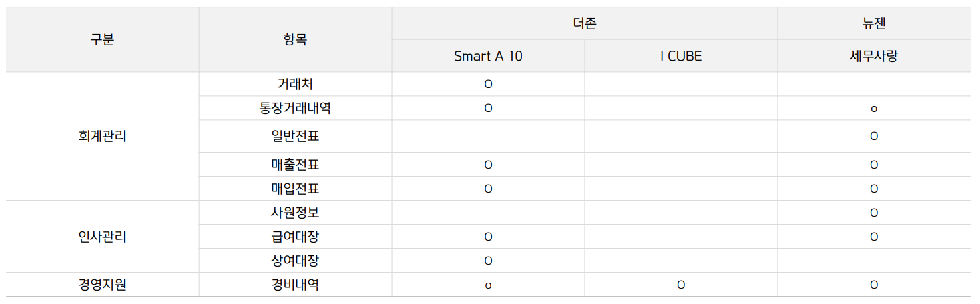Image resolution: width=980 pixels, height=304 pixels.
Task: Click the I CUBE column header
Action: [x=680, y=56]
